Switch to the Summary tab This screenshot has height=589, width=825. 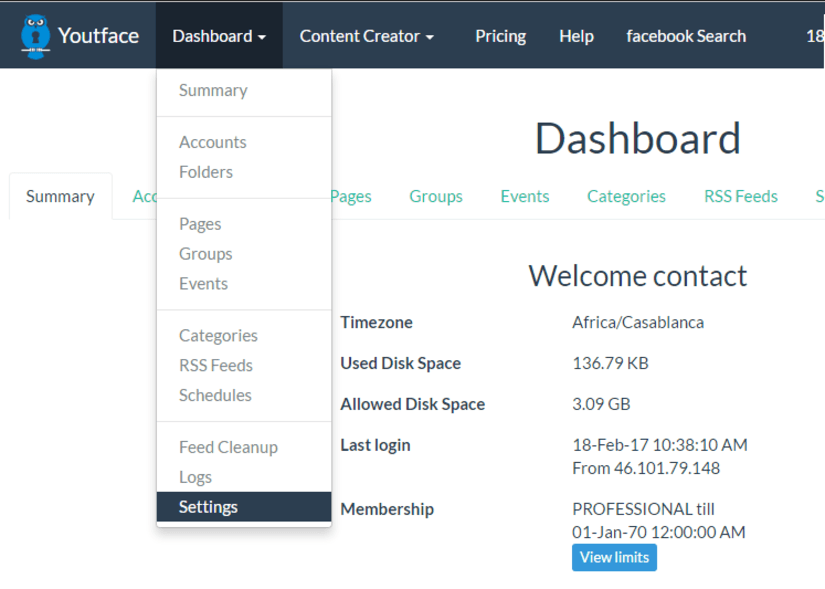[60, 196]
